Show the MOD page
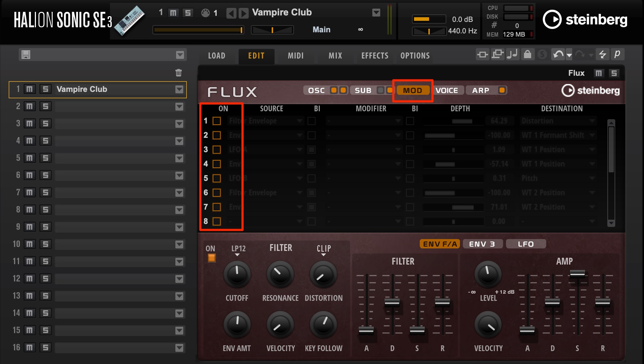 [x=413, y=90]
